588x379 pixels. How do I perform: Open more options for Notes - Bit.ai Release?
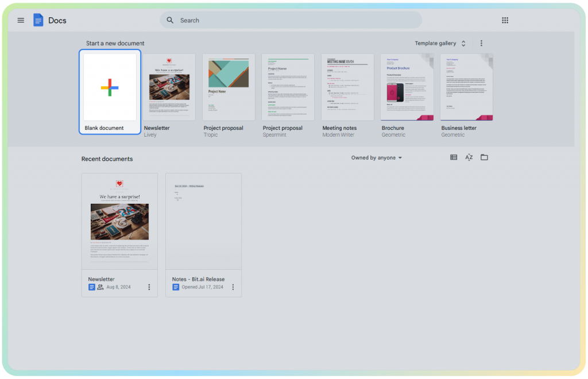click(x=233, y=287)
